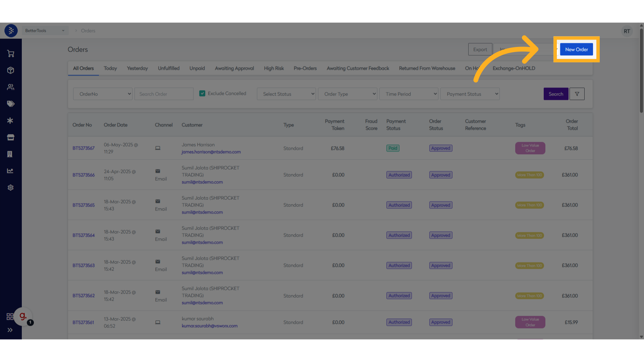Image resolution: width=644 pixels, height=362 pixels.
Task: Expand the Time Period dropdown
Action: point(409,94)
